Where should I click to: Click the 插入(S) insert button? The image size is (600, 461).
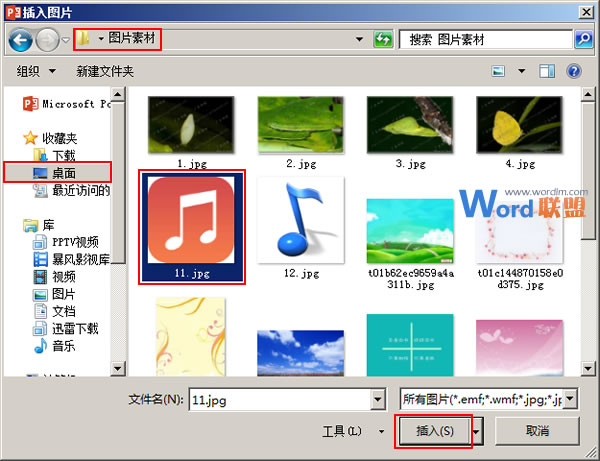pyautogui.click(x=435, y=431)
